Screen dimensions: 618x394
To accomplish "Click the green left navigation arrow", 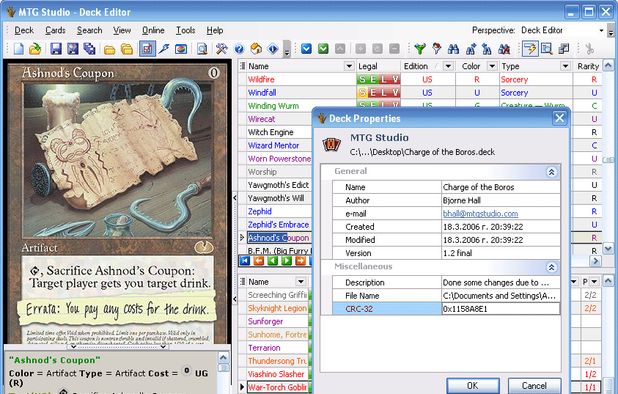I will [272, 260].
